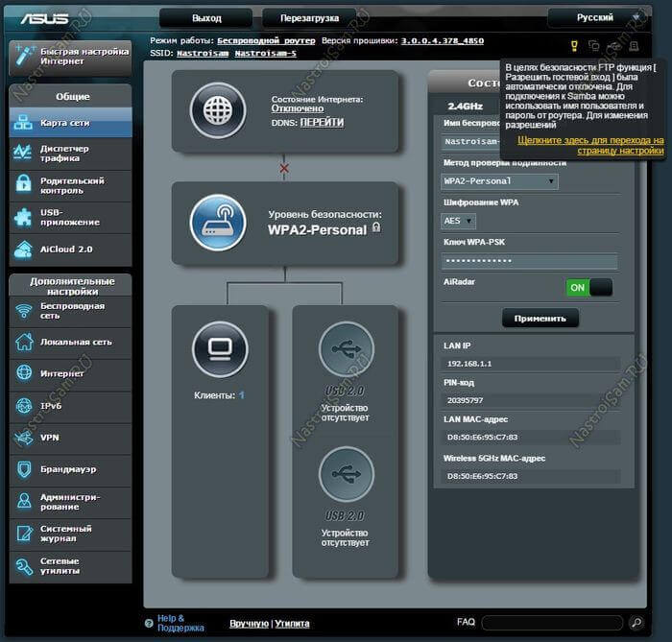Select the lower USB 2.0 device icon
Screen dimensions: 672x642
click(347, 474)
